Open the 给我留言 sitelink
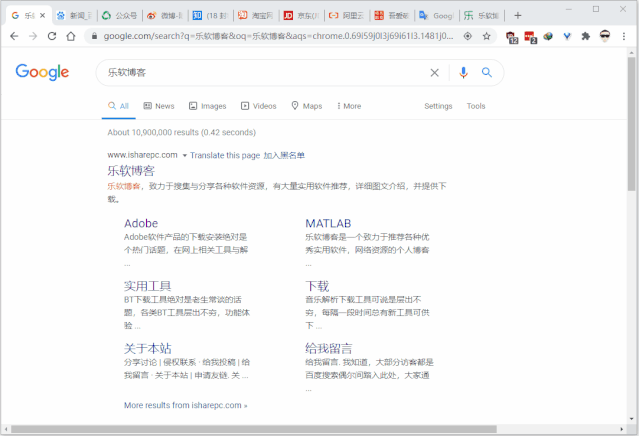This screenshot has height=436, width=639. pyautogui.click(x=328, y=349)
